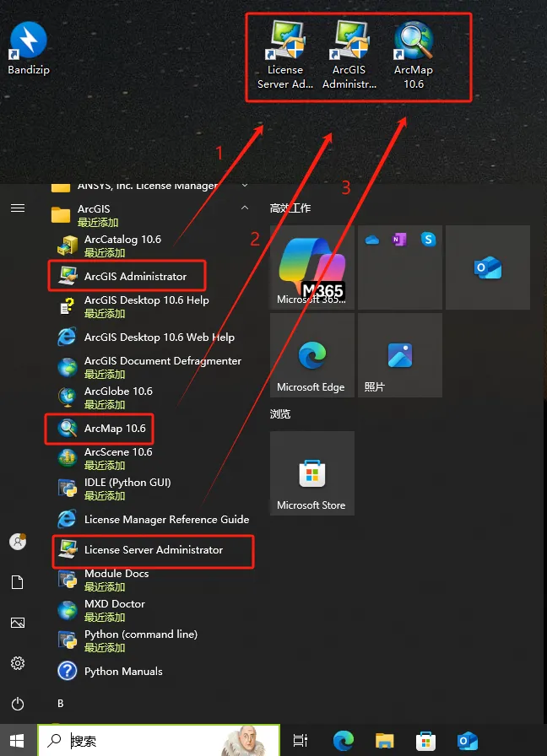
Task: Open ArcGIS Desktop 10.6 Web Help
Action: [x=150, y=337]
